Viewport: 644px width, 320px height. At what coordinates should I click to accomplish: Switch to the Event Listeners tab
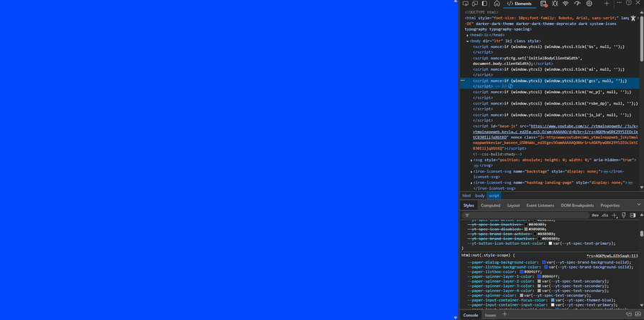coord(540,205)
